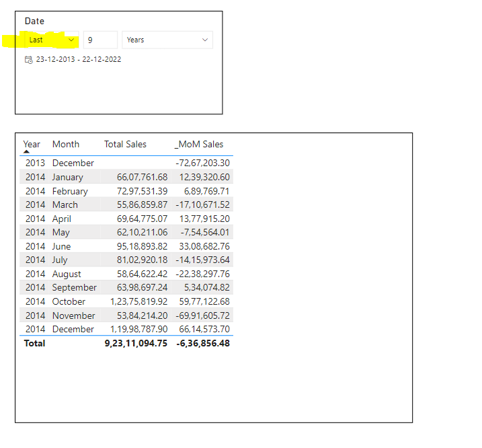
Task: Select December total sales 1,19,98,787.90
Action: pos(139,330)
